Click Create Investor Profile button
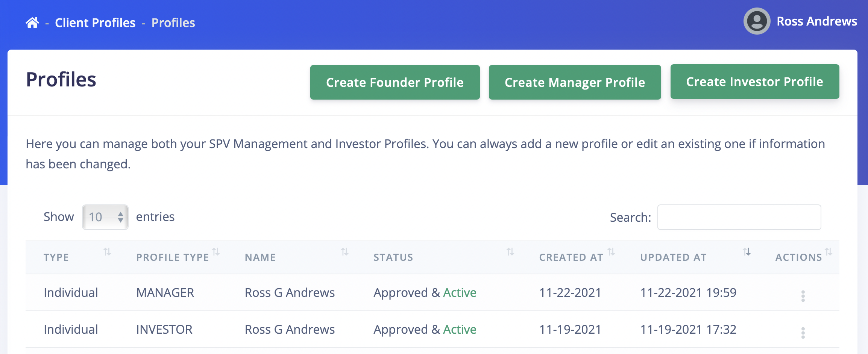 pos(755,82)
